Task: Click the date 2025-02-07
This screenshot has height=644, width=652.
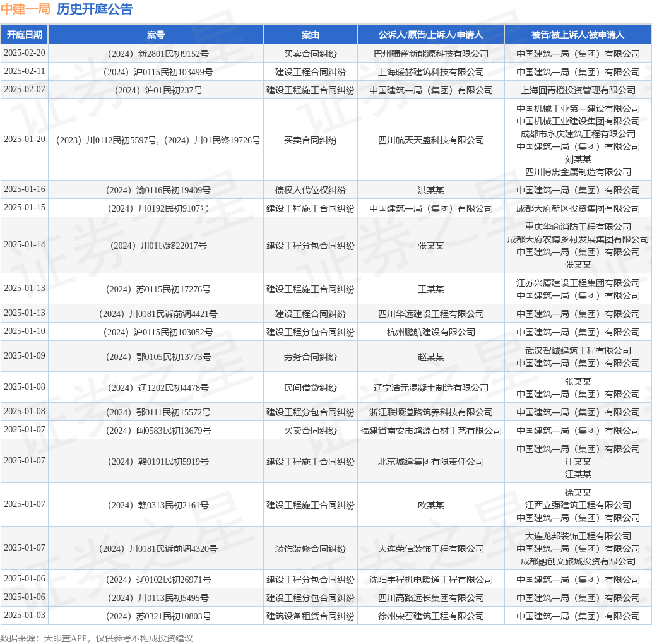Action: tap(25, 89)
